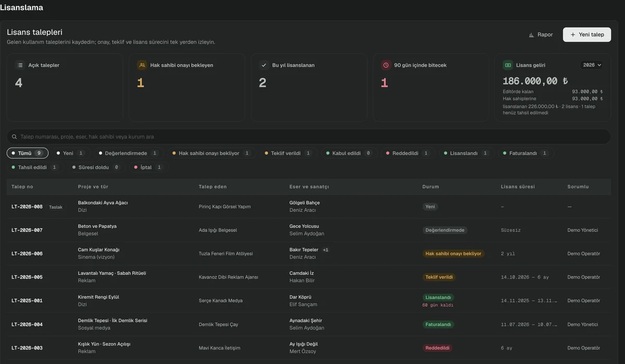Image resolution: width=625 pixels, height=364 pixels.
Task: Open the 2026 year dropdown
Action: tap(592, 65)
